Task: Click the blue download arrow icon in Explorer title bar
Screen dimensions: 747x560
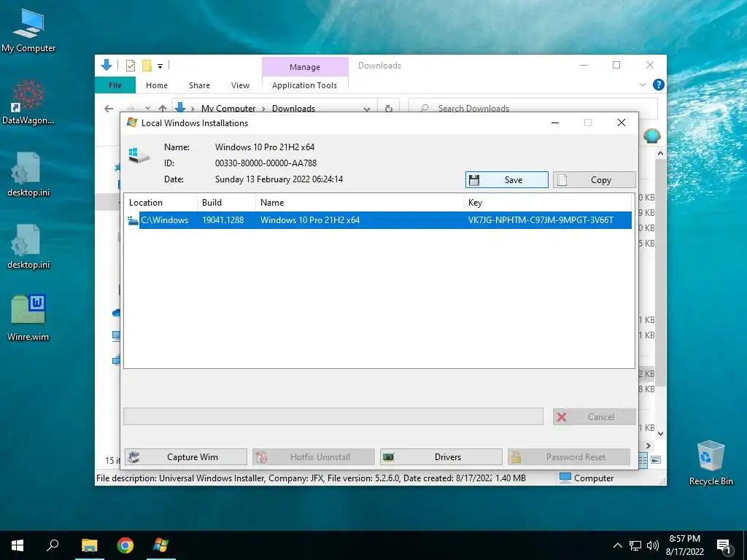Action: point(107,65)
